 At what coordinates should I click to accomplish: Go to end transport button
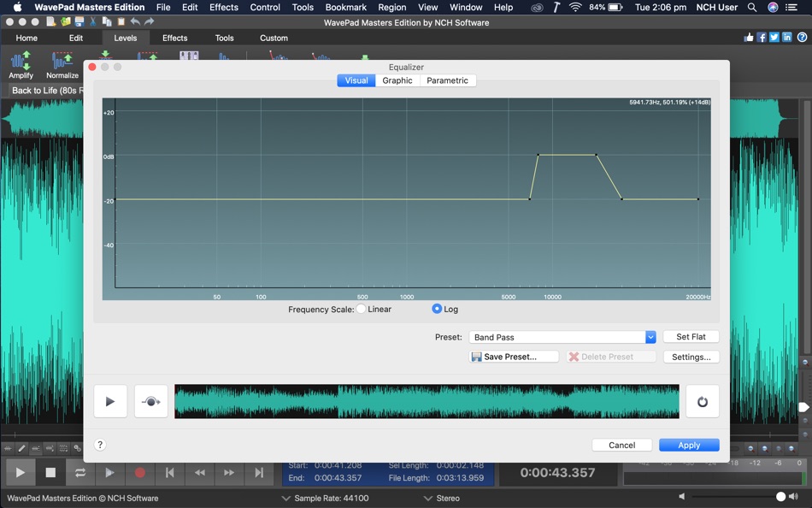(259, 472)
